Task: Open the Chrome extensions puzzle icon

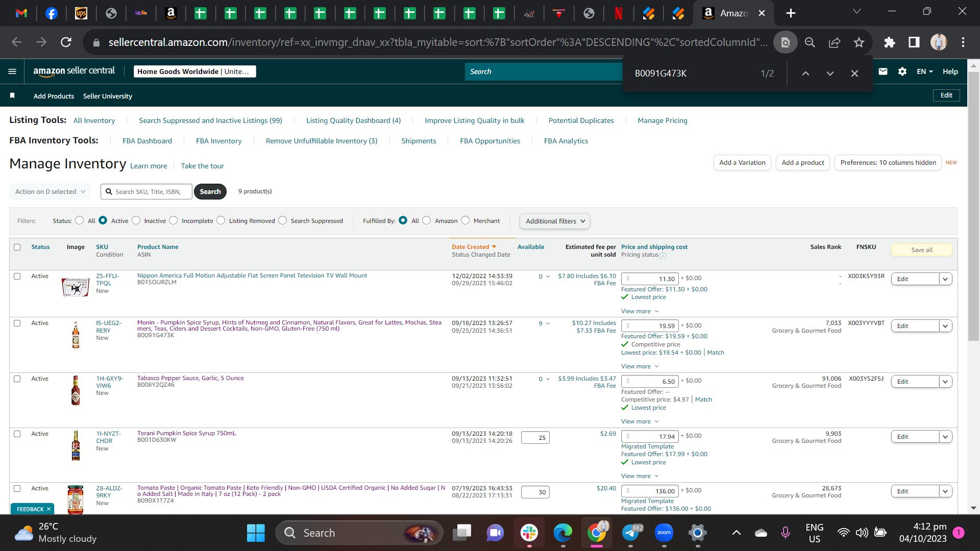Action: coord(890,42)
